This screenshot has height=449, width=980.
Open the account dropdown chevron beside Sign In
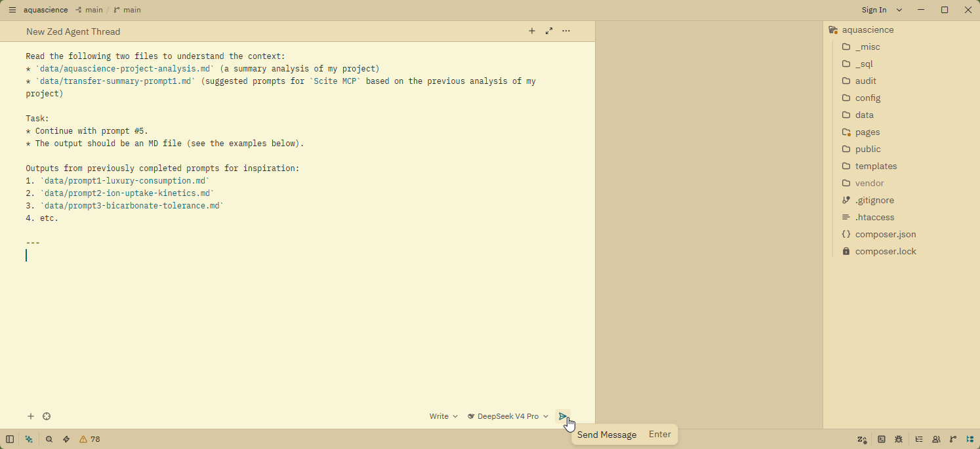pos(899,10)
